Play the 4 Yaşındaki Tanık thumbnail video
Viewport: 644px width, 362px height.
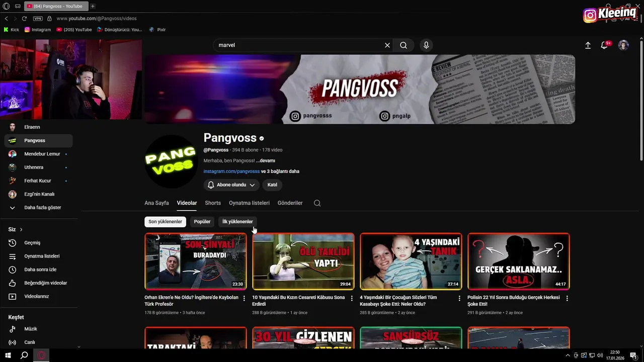tap(411, 261)
